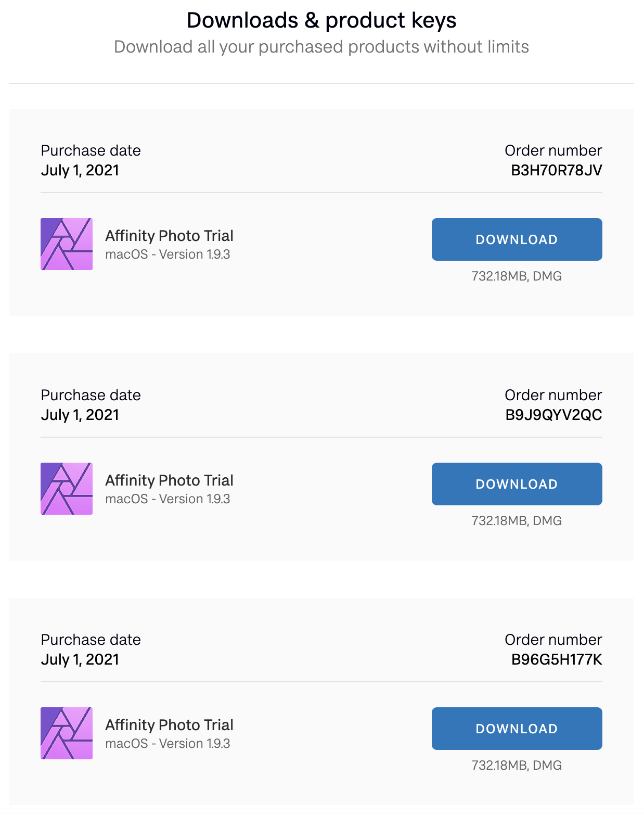644x815 pixels.
Task: Select order number B3H70R78JV text
Action: [x=556, y=170]
